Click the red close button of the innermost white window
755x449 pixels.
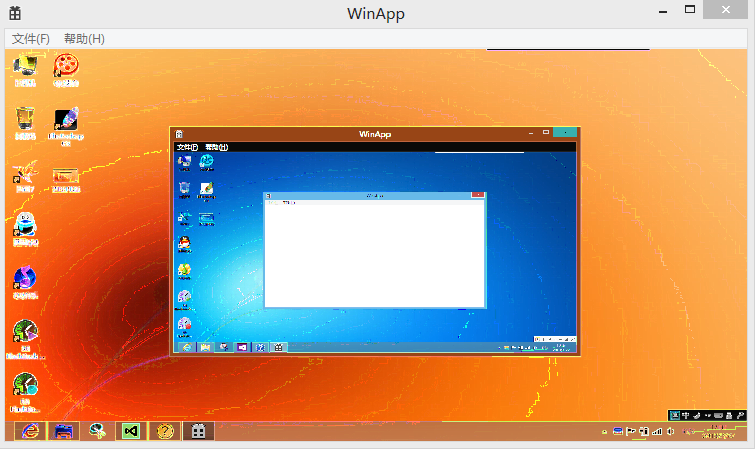[478, 195]
